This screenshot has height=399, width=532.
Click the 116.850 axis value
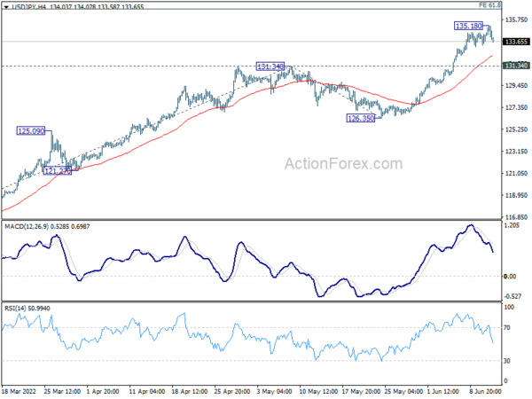(x=516, y=217)
